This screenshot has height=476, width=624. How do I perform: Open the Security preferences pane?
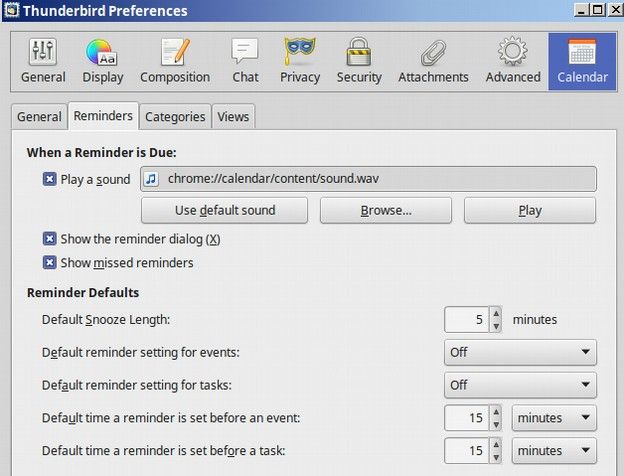359,61
